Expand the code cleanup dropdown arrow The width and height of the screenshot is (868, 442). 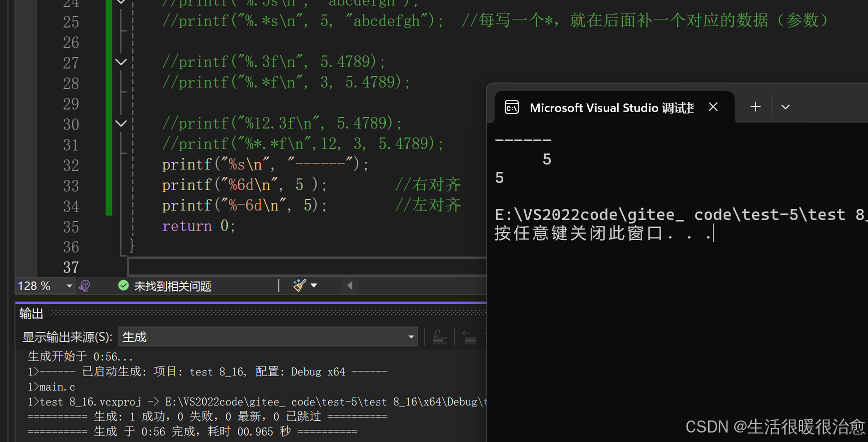point(314,285)
